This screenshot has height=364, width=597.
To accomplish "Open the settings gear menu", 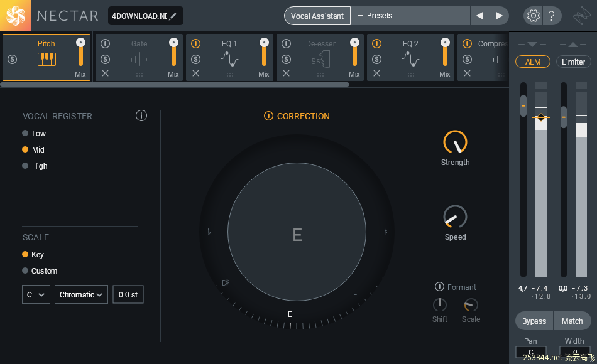I will pyautogui.click(x=533, y=16).
